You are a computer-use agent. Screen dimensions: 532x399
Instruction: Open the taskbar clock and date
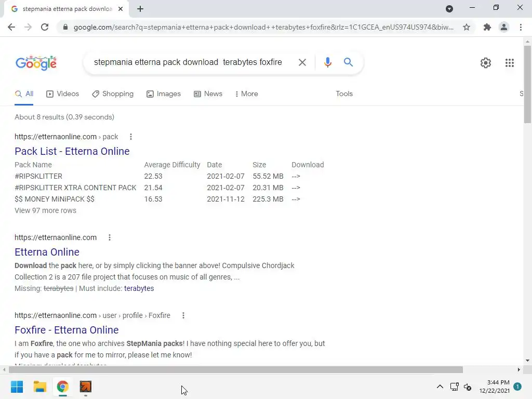point(495,387)
